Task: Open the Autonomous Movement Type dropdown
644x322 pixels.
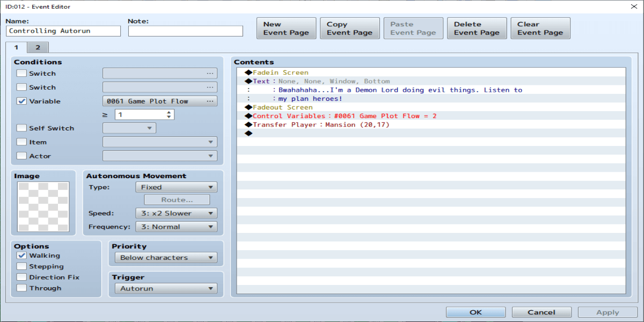Action: click(x=177, y=187)
